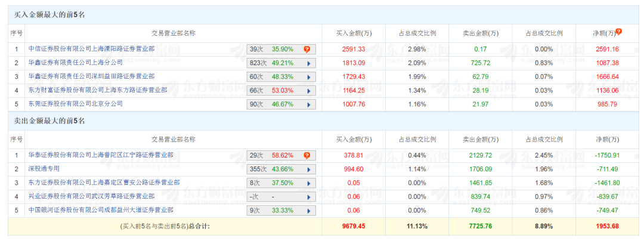The width and height of the screenshot is (644, 241).
Task: Click buy ratio 2.98% cell
Action: click(416, 50)
